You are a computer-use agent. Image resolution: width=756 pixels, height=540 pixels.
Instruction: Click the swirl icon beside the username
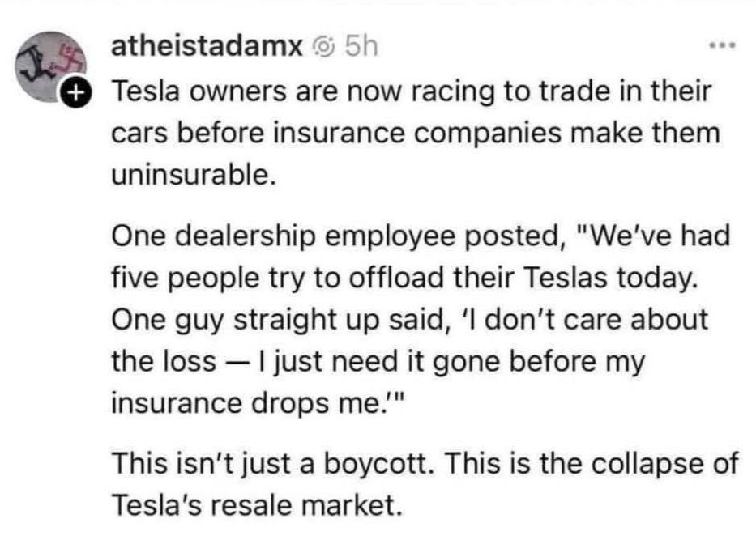pos(323,47)
